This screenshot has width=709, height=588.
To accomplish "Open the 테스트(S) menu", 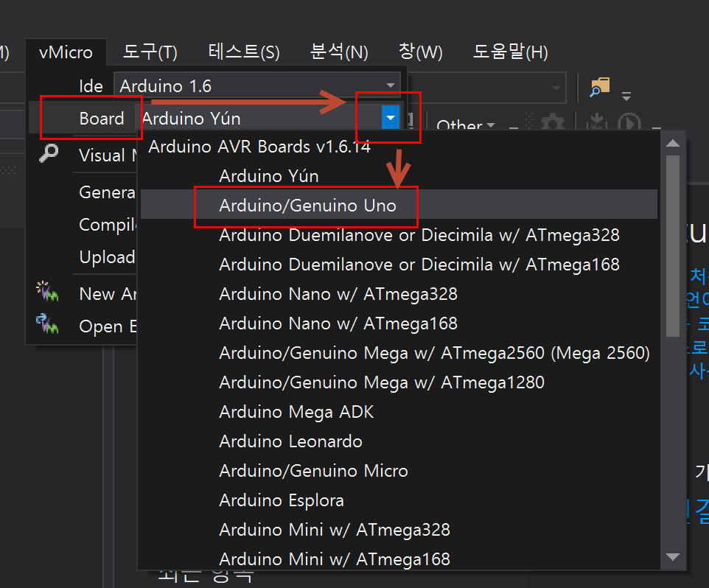I will pos(244,52).
